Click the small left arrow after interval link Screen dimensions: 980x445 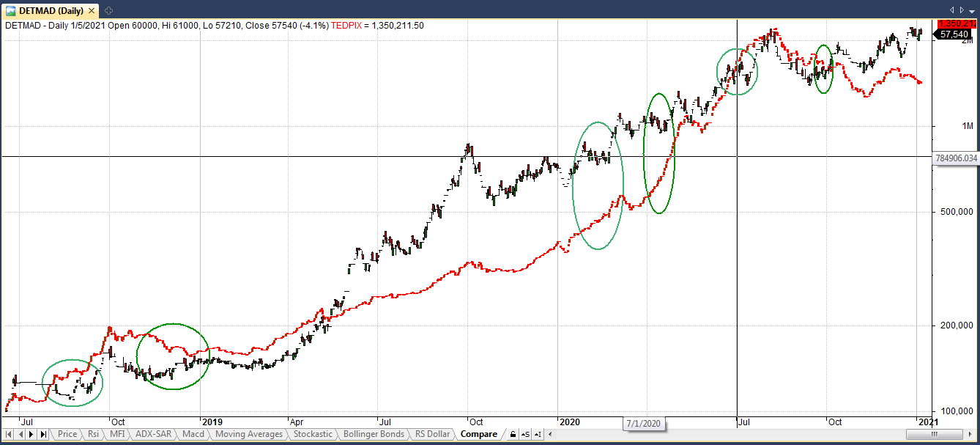549,435
